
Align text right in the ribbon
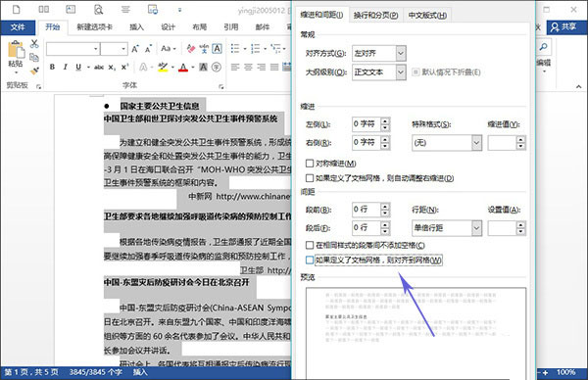262,67
